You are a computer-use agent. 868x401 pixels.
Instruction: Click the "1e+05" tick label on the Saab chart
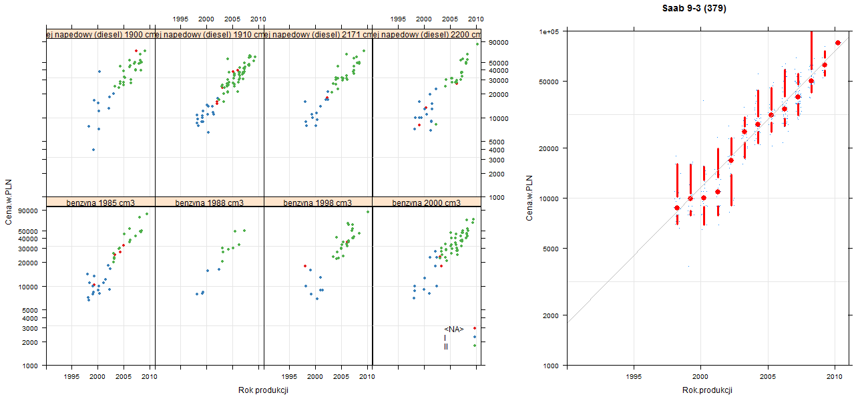[548, 31]
